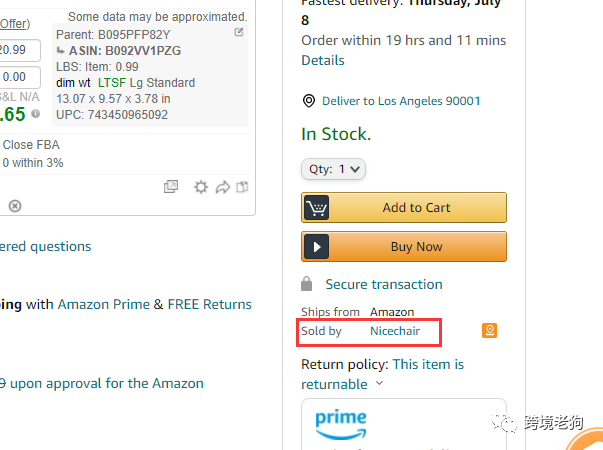Viewport: 603px width, 450px height.
Task: Open the Qty quantity dropdown
Action: (334, 169)
